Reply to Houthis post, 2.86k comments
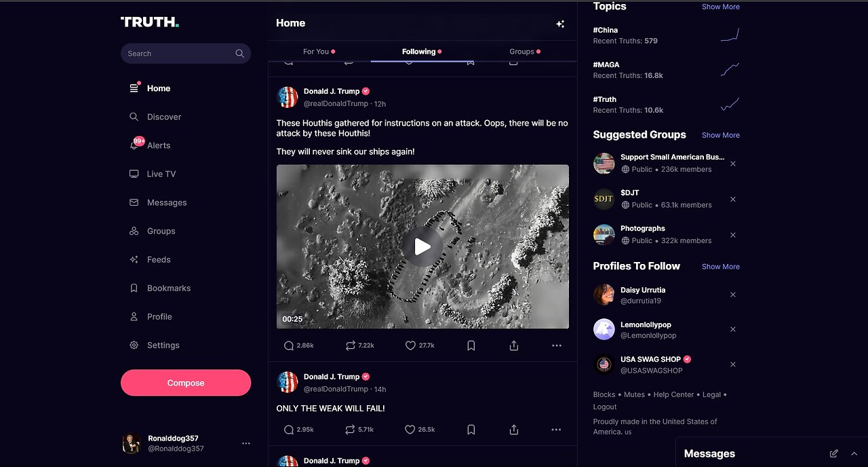868x467 pixels. click(x=299, y=345)
